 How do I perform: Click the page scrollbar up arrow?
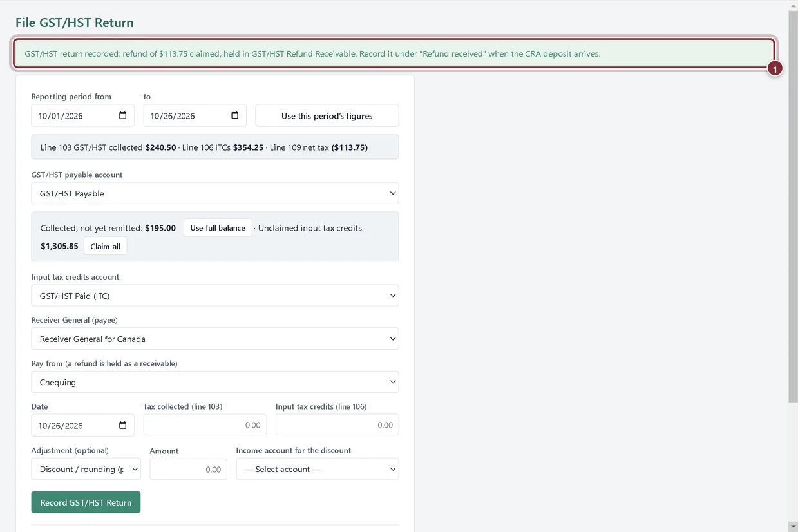coord(793,5)
